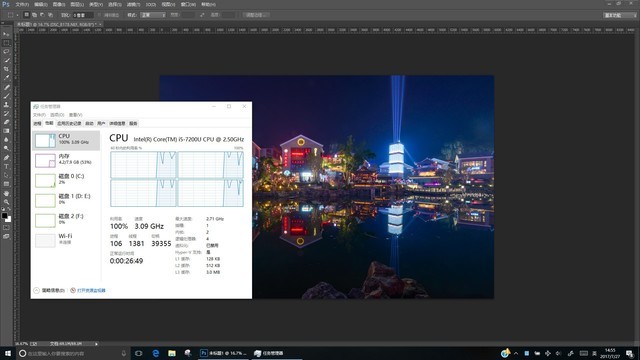Click the background color swatch
640x360 pixels.
click(x=8, y=219)
